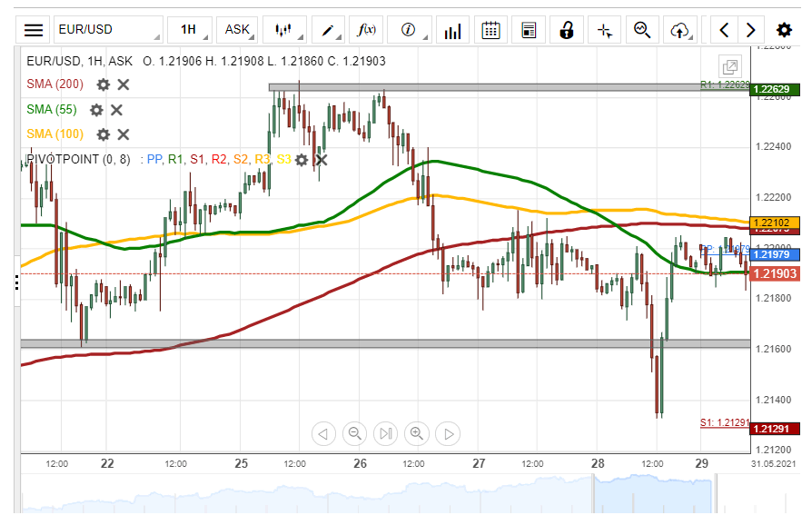This screenshot has width=812, height=525.
Task: Toggle the padlock chart lock
Action: tap(567, 30)
